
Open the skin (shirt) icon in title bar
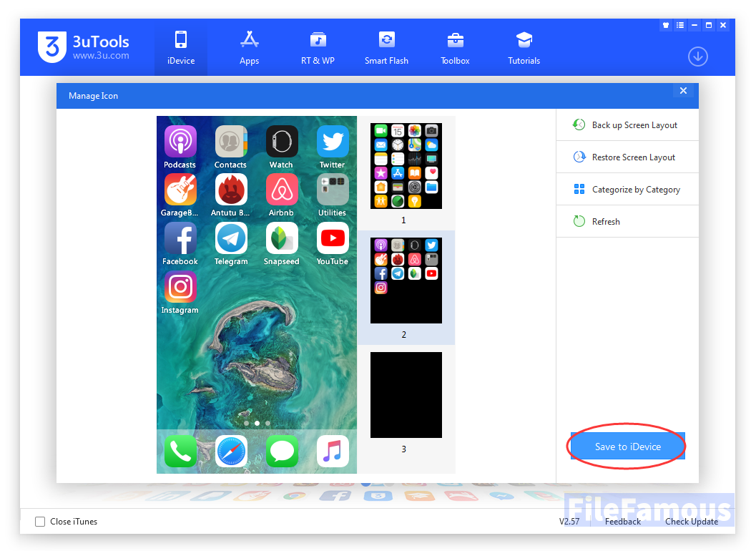click(666, 25)
